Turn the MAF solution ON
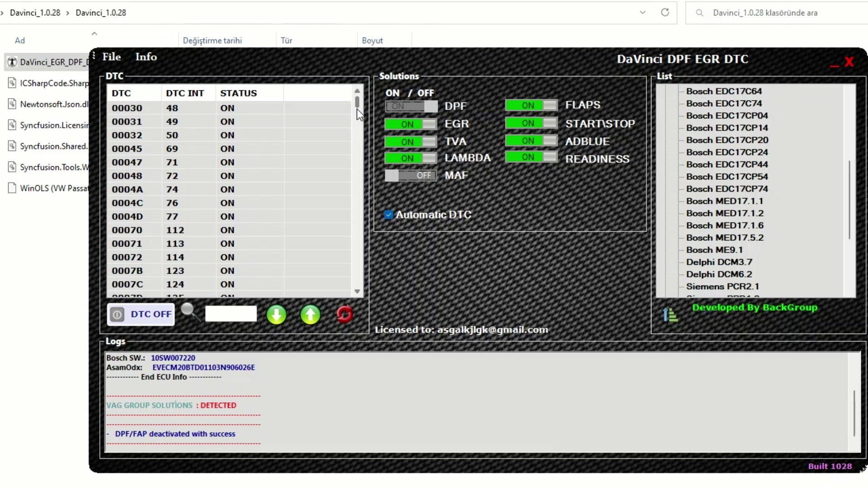 410,175
